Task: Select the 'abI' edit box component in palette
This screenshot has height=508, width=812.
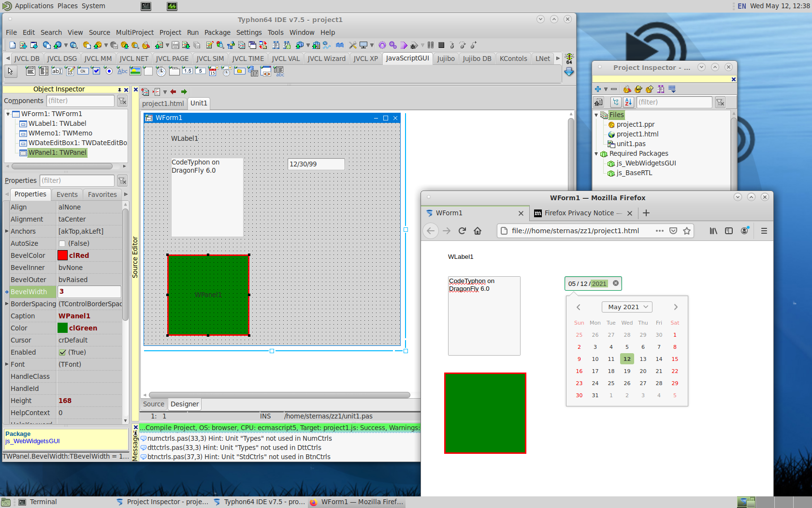Action: point(57,71)
